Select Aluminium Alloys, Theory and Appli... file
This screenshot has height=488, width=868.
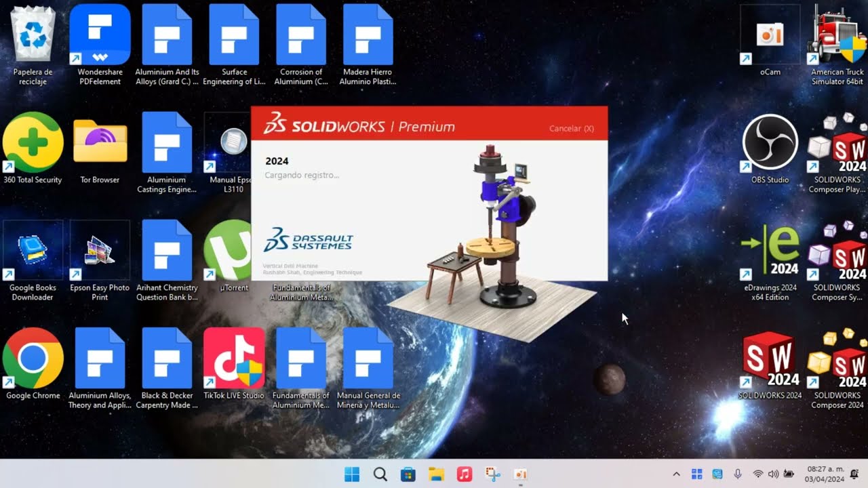pyautogui.click(x=100, y=369)
